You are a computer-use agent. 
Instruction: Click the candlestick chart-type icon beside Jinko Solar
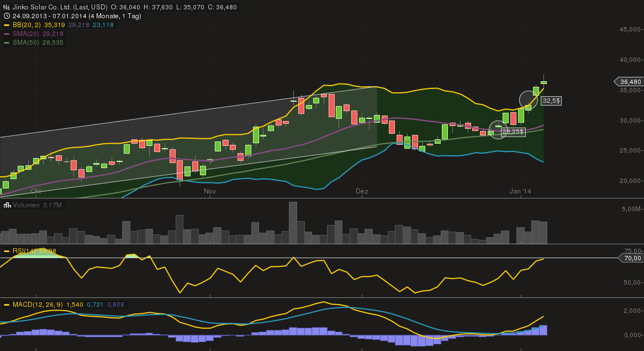click(7, 7)
